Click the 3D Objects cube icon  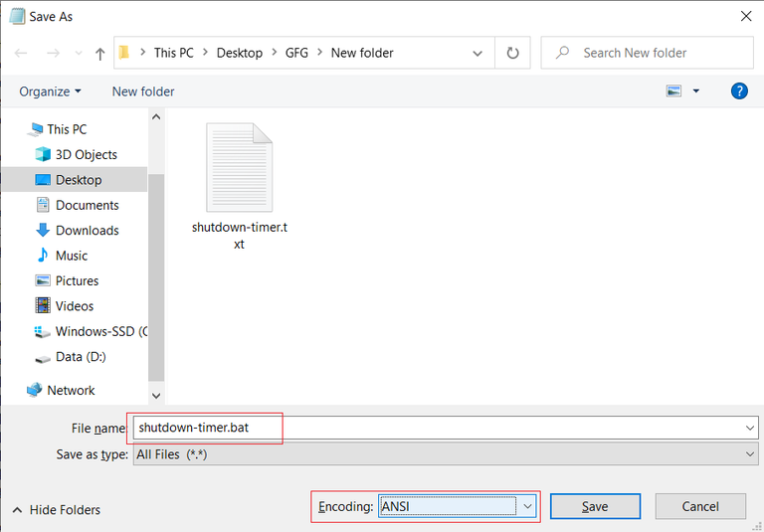pos(43,154)
